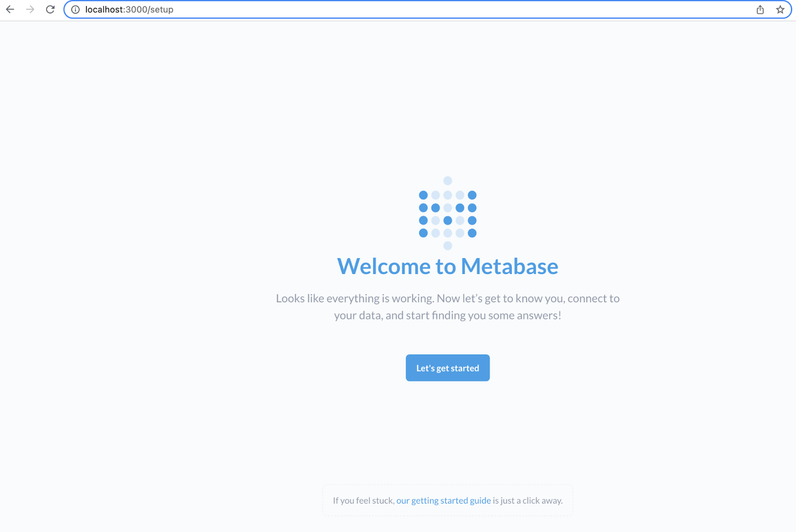
Task: Bookmark this page with the star icon
Action: point(780,9)
